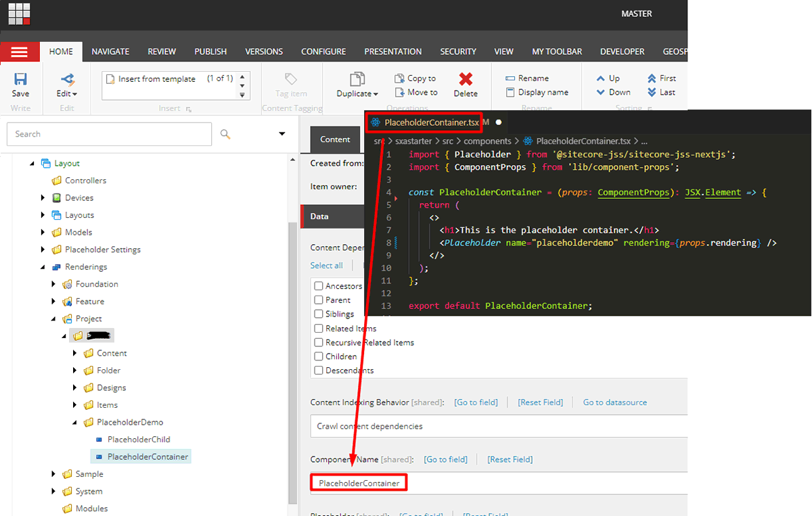
Task: Select the Duplicate icon
Action: (355, 80)
